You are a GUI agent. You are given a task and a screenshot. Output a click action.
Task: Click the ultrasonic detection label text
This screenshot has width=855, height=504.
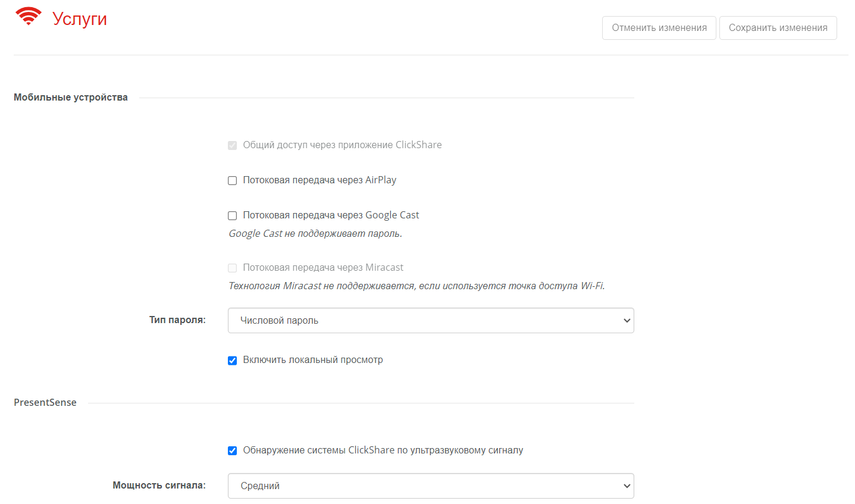coord(383,450)
